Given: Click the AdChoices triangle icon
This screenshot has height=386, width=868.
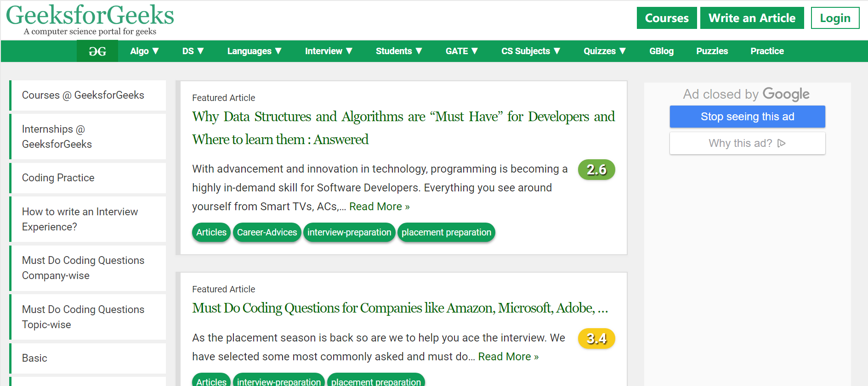Looking at the screenshot, I should 781,143.
